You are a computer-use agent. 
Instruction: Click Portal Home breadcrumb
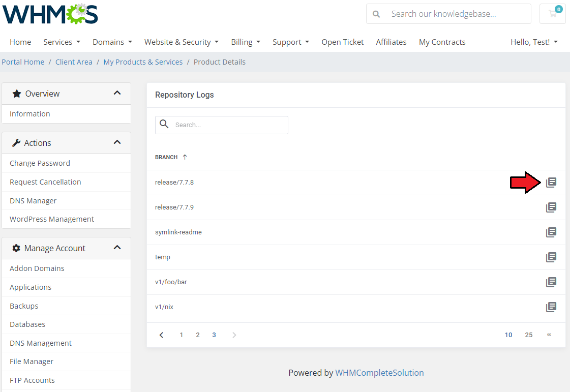click(23, 62)
